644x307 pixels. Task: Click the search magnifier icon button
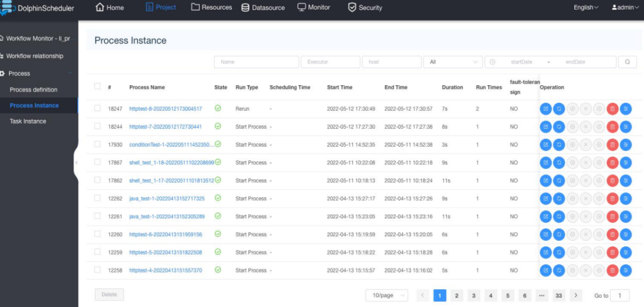627,62
